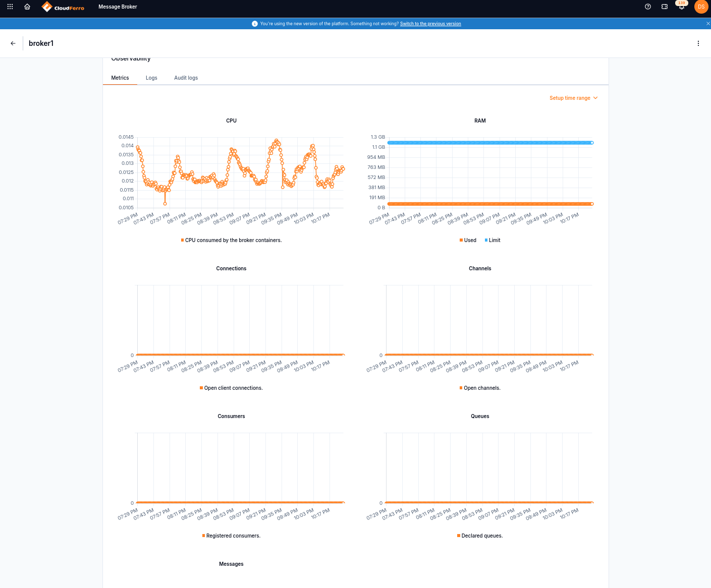Toggle the Declared queues legend entry
This screenshot has height=588, width=711.
pos(480,536)
